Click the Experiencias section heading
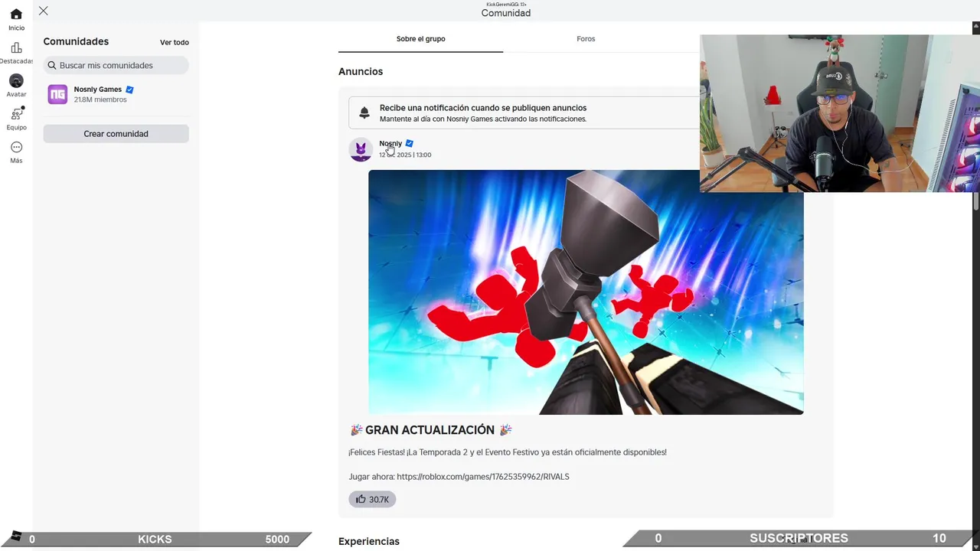The height and width of the screenshot is (551, 980). (x=369, y=542)
